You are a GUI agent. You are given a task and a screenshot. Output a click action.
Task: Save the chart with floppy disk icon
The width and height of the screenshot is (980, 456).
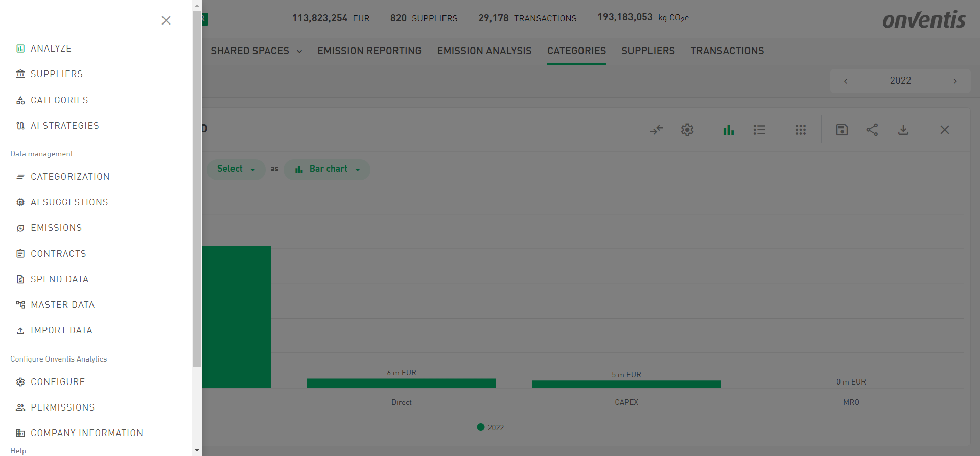click(x=842, y=130)
